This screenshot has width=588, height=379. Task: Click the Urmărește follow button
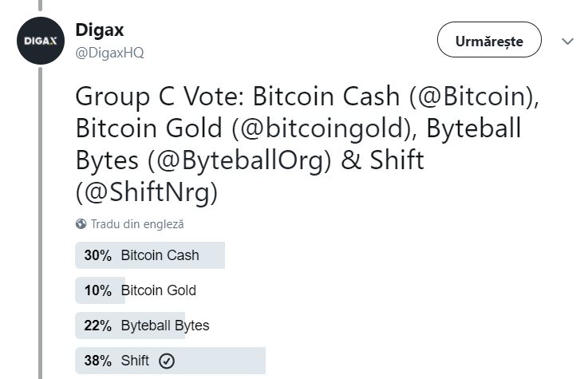(x=489, y=40)
